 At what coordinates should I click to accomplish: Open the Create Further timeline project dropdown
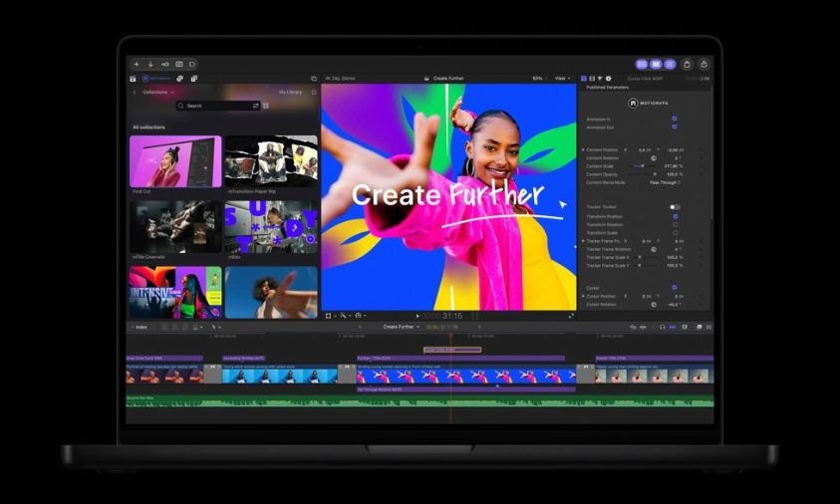point(401,327)
